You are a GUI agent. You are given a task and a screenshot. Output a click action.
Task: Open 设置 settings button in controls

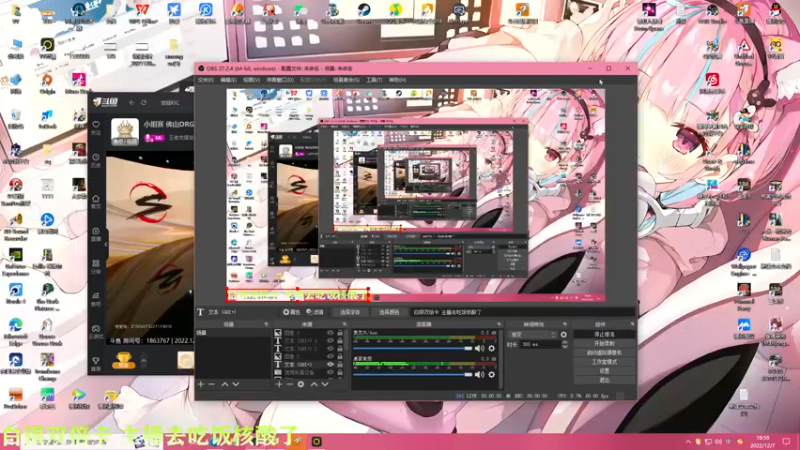click(x=605, y=371)
